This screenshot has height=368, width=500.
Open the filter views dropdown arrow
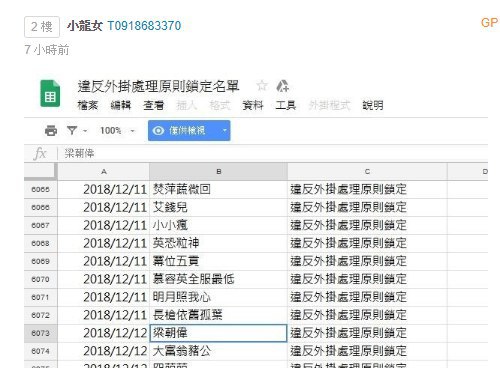tap(85, 131)
